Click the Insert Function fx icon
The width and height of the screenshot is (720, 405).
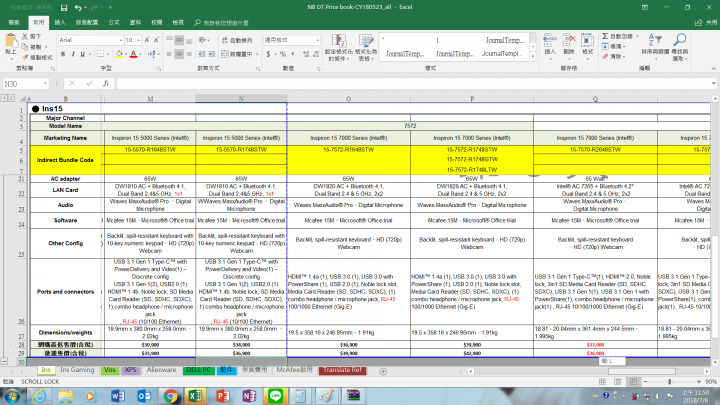coord(106,84)
